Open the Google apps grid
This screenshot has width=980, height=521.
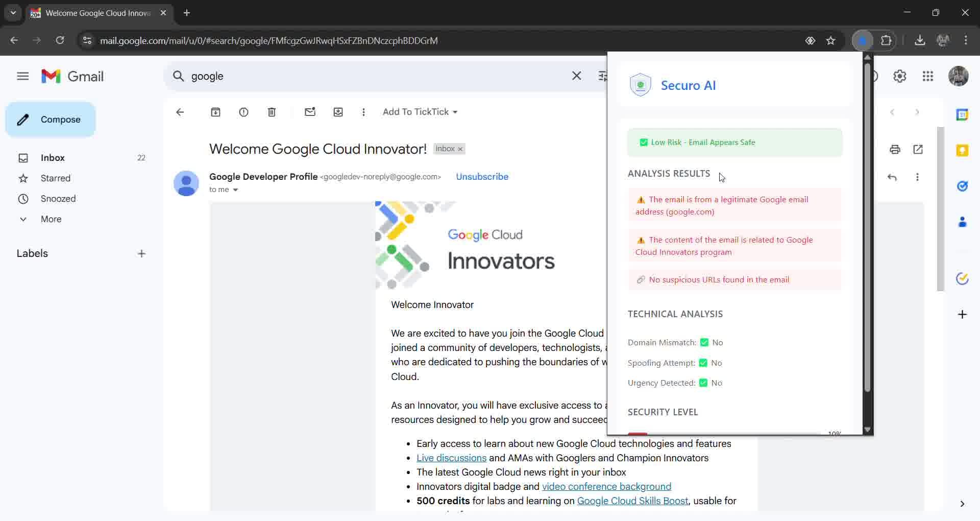(x=928, y=77)
